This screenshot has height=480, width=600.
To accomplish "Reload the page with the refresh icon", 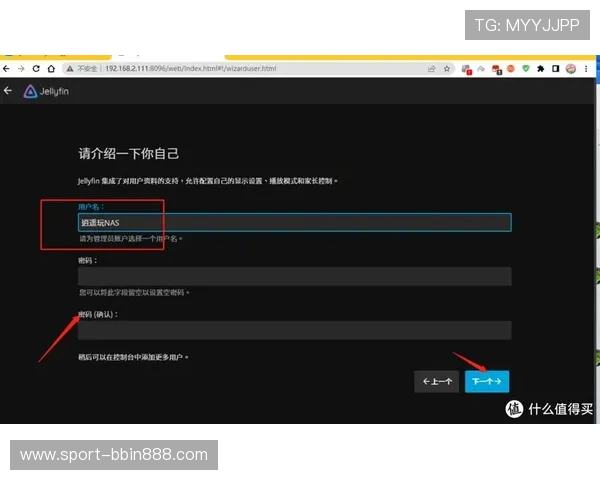I will (36, 69).
